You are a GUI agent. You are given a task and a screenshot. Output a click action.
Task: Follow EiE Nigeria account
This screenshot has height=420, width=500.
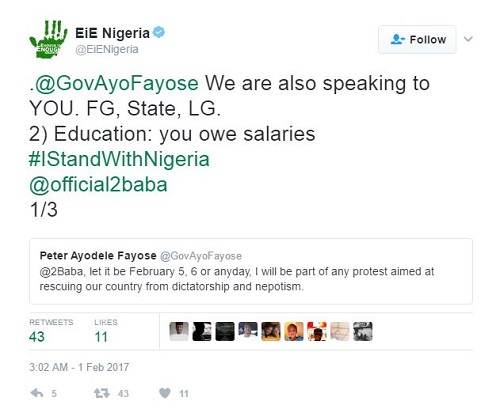pyautogui.click(x=417, y=39)
